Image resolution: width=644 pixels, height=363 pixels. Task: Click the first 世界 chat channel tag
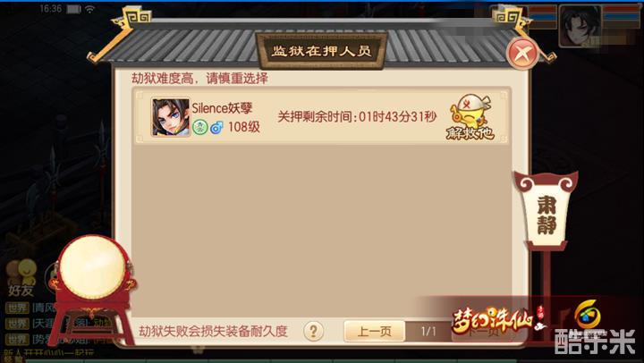click(x=17, y=308)
